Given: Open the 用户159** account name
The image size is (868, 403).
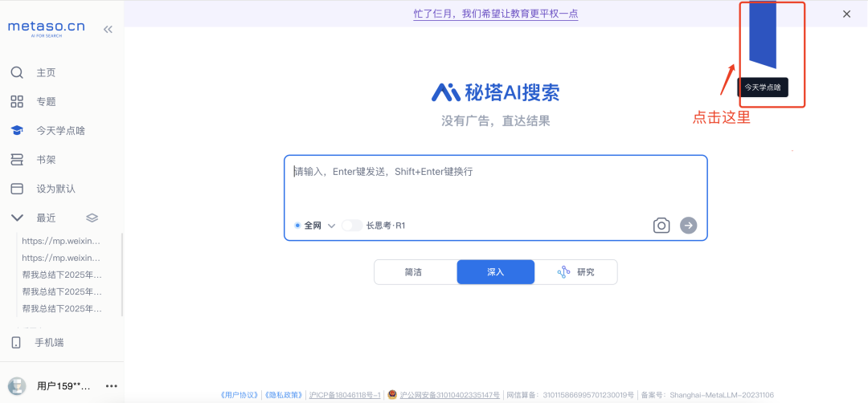Looking at the screenshot, I should (63, 386).
